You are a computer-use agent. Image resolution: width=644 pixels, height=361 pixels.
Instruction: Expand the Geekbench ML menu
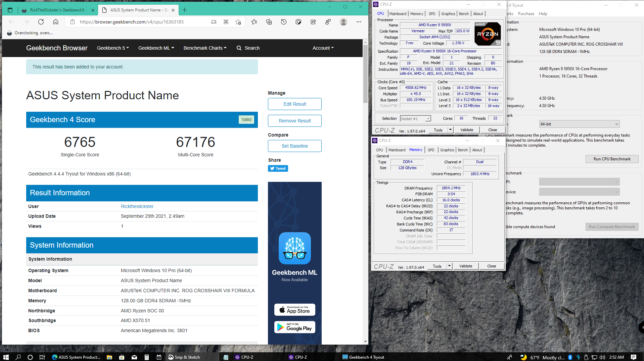pos(156,48)
